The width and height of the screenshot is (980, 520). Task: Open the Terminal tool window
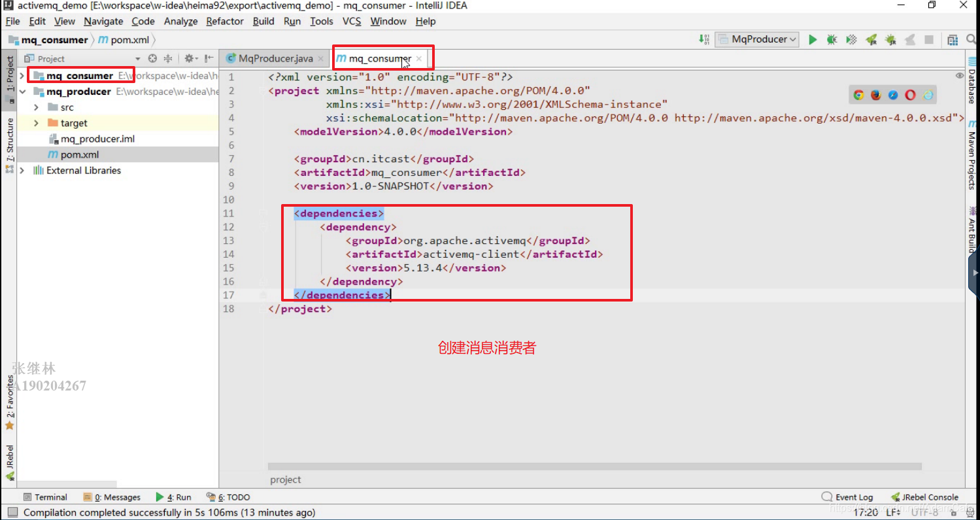coord(45,497)
